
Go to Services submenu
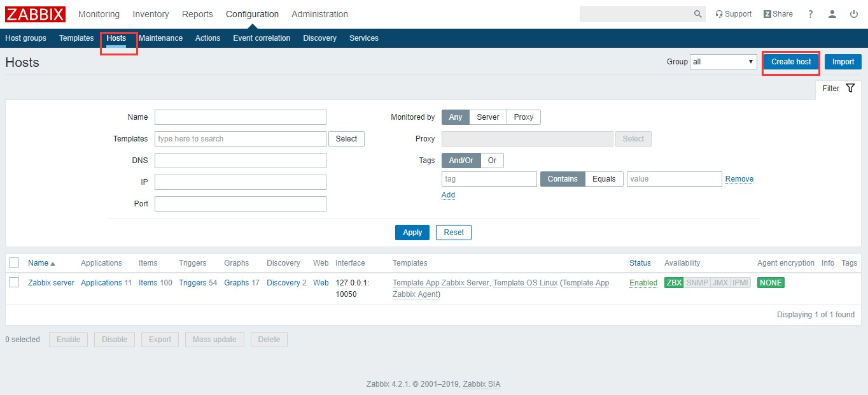(364, 38)
